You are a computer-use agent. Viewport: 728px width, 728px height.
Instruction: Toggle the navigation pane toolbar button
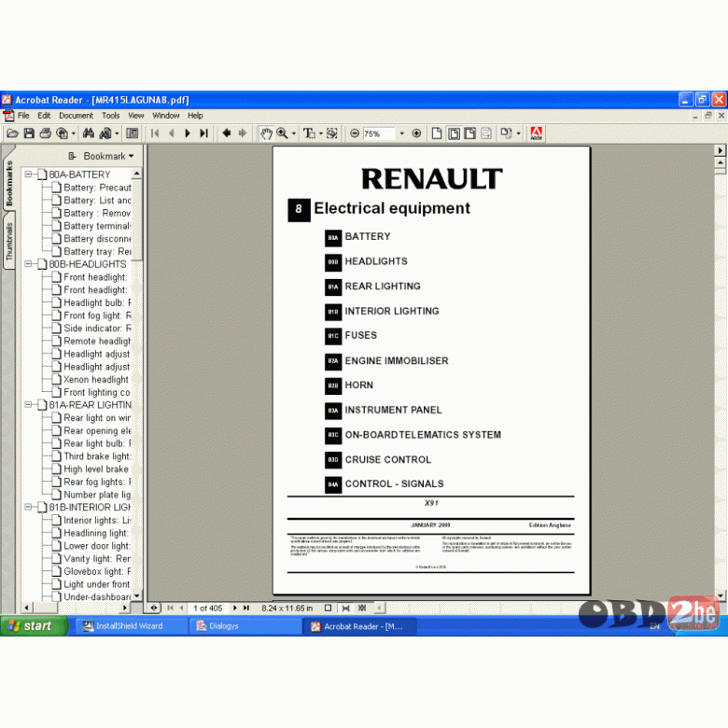pyautogui.click(x=133, y=133)
